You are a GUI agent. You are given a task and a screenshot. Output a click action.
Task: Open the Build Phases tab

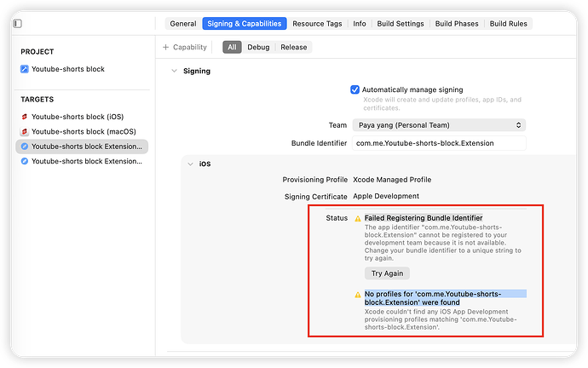(457, 24)
